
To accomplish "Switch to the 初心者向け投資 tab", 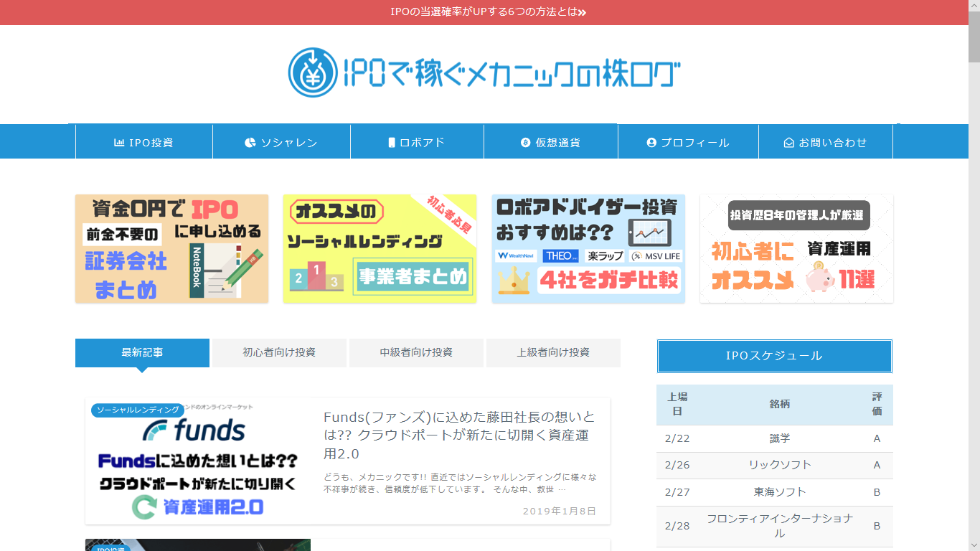I will (x=279, y=353).
